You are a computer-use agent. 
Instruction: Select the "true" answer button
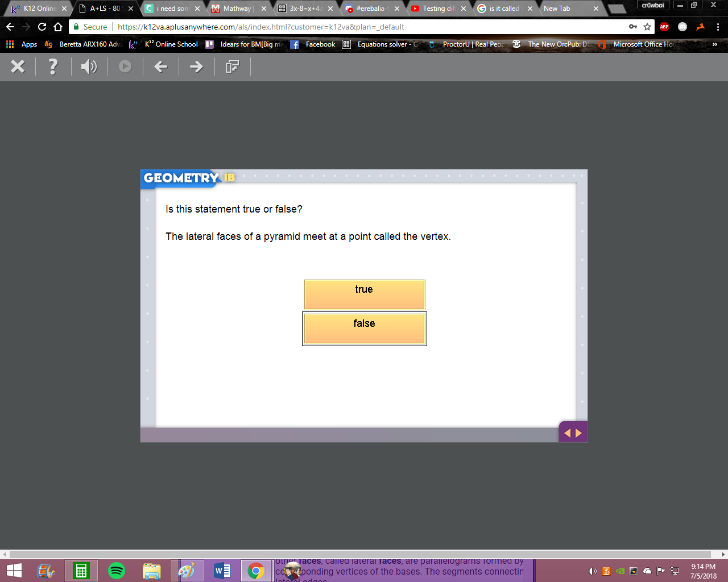(x=365, y=294)
